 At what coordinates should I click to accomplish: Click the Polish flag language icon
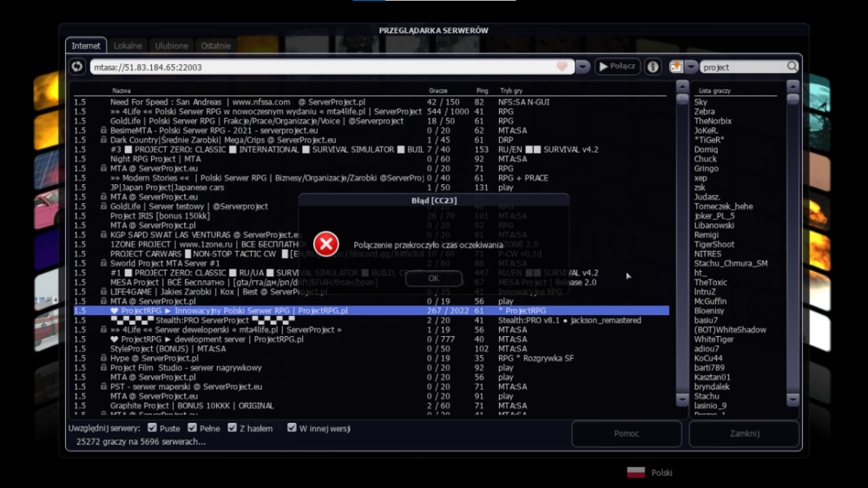(636, 472)
